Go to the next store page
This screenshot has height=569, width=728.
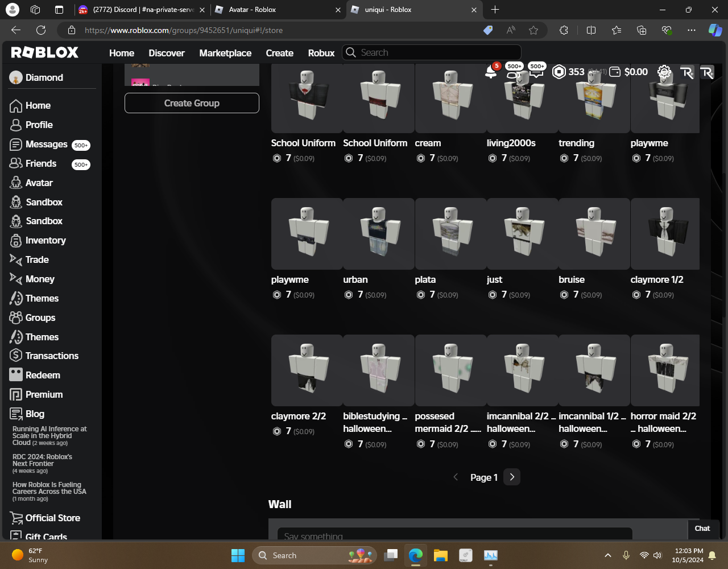click(512, 477)
